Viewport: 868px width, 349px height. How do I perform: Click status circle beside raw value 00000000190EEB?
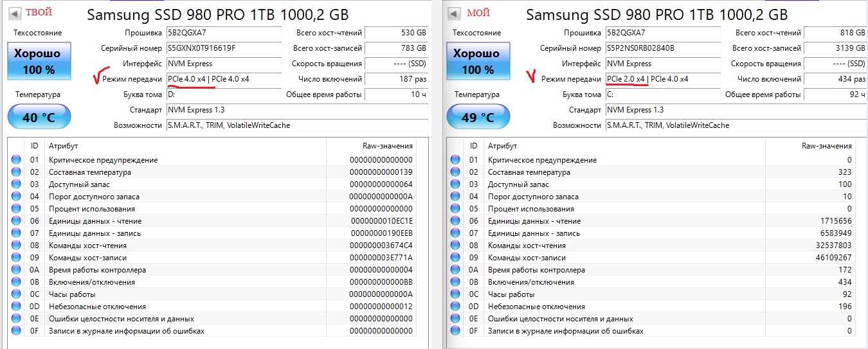point(16,233)
